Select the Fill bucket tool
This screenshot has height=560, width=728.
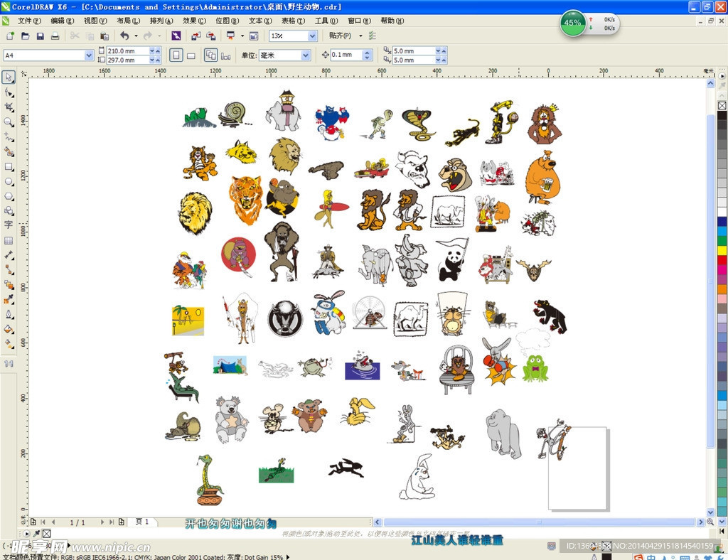9,330
